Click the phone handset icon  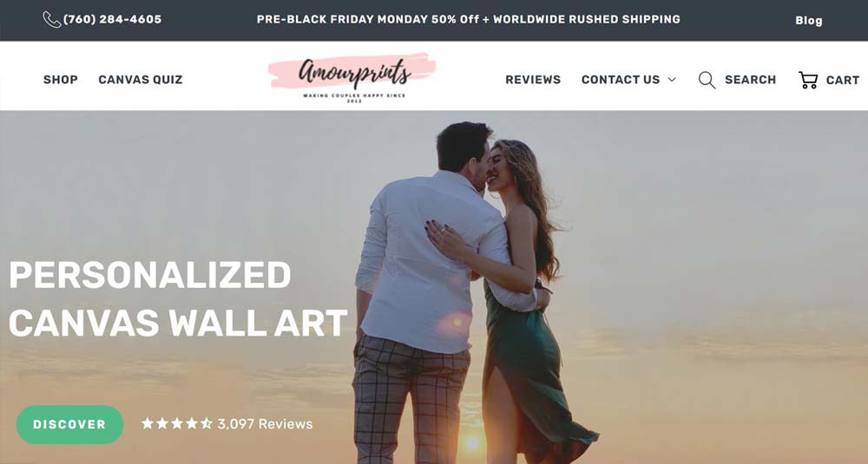(51, 19)
